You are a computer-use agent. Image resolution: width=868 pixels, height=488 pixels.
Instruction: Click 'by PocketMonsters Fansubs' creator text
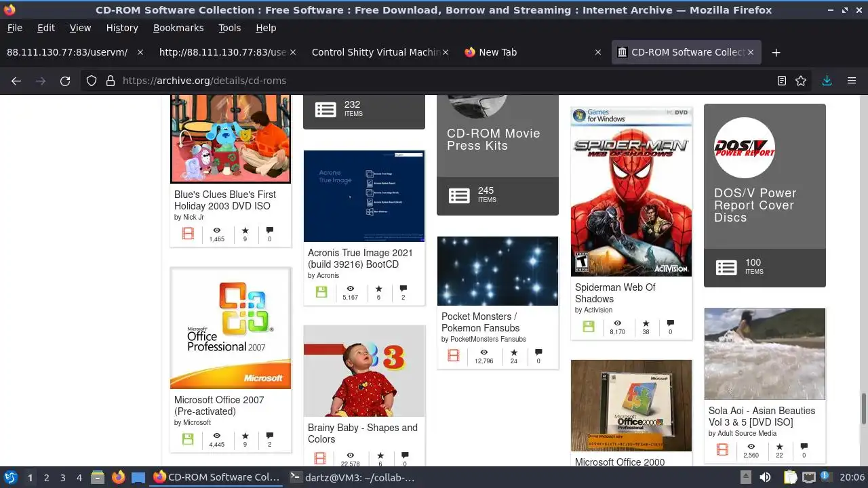tap(484, 339)
